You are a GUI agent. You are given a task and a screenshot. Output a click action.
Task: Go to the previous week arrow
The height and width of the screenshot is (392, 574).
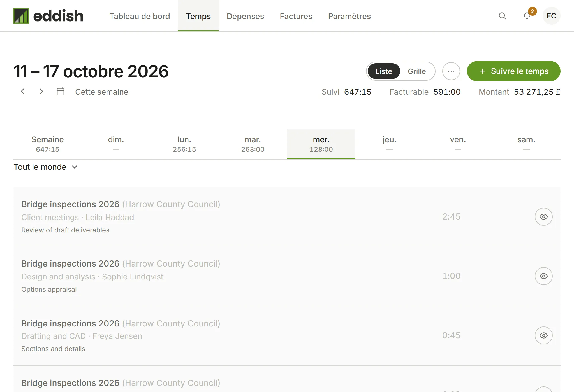click(23, 92)
